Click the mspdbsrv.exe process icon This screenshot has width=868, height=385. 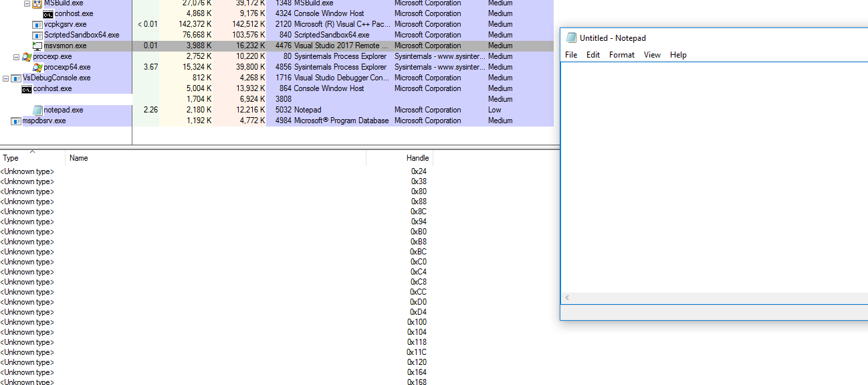point(16,121)
